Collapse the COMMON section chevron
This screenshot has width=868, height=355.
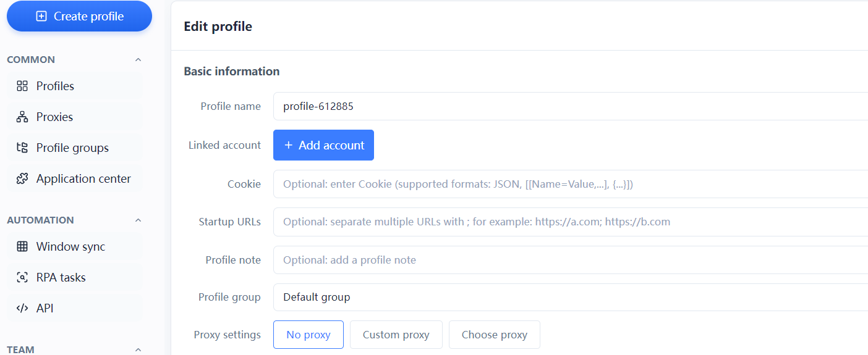138,60
